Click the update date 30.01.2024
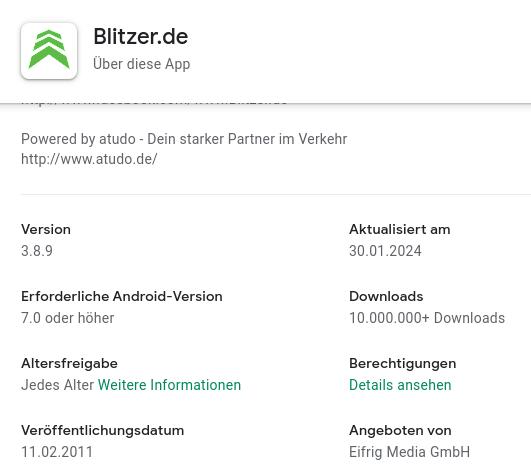Screen dimensions: 531x470 click(x=385, y=251)
